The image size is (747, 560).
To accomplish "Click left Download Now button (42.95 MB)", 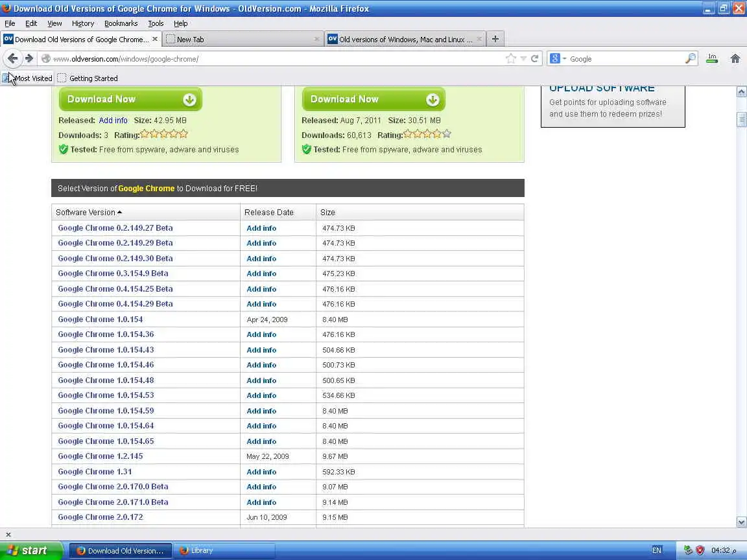I will (130, 99).
